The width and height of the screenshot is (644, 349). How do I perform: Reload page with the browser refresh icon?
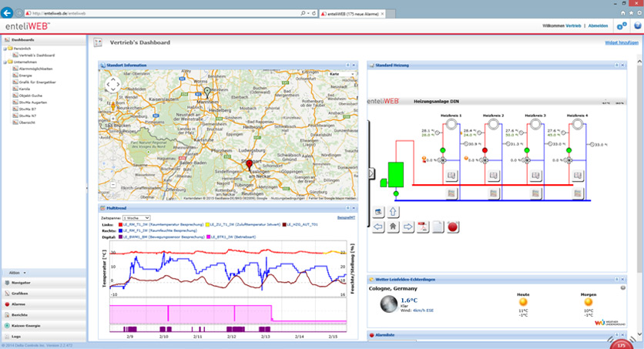click(314, 13)
